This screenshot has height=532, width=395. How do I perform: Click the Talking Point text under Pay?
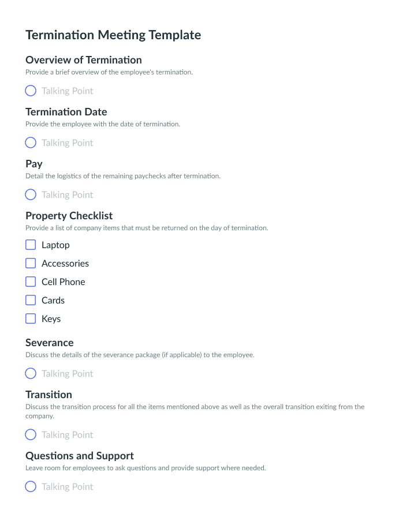pyautogui.click(x=67, y=195)
